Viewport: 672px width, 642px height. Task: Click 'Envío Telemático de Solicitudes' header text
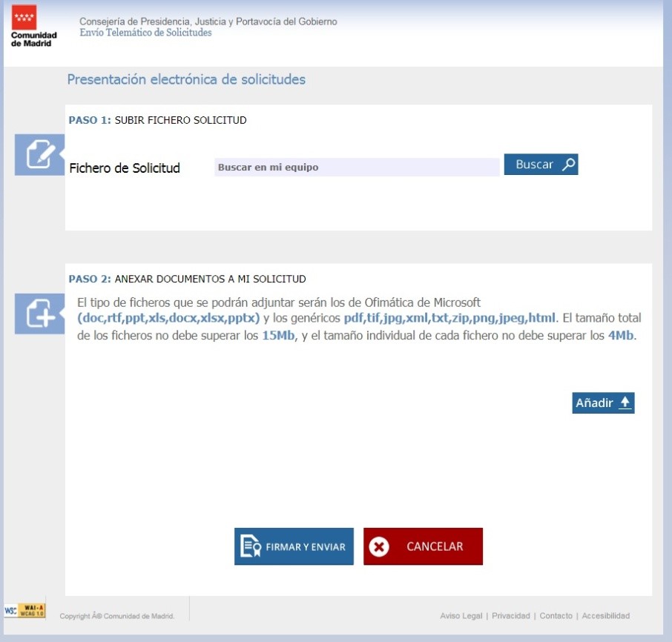click(x=145, y=33)
